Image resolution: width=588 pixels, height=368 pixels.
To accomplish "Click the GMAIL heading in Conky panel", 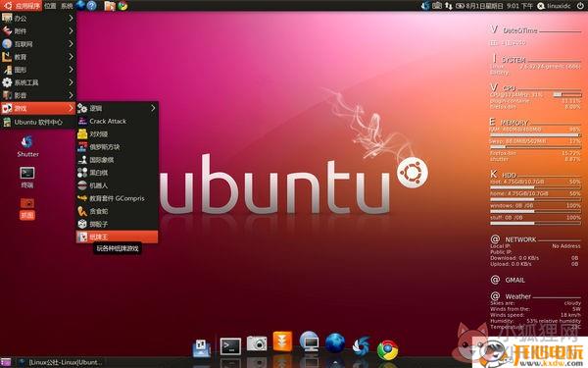I will 514,280.
